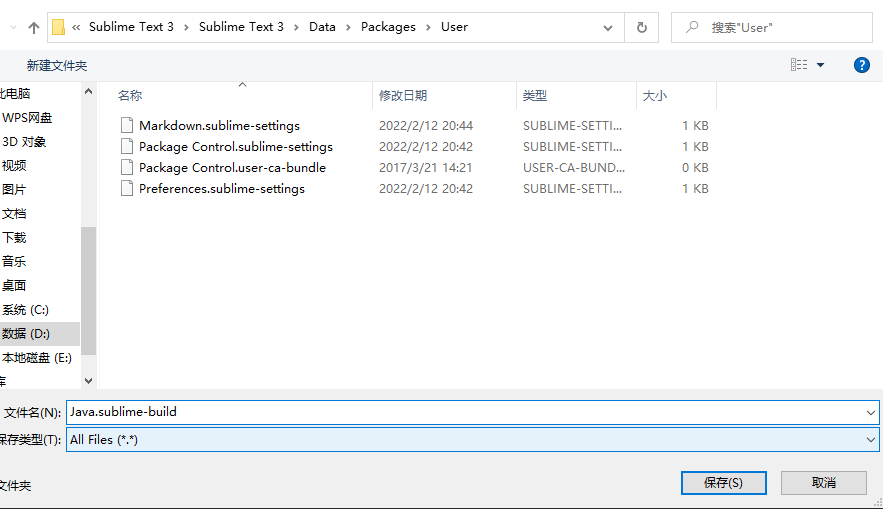Click date 2017/3/21 14:21 cell

click(425, 168)
